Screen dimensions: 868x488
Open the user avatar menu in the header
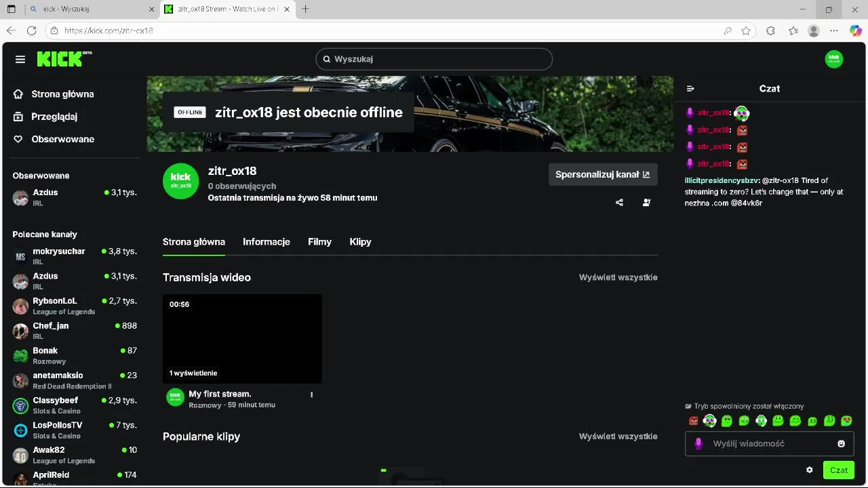click(x=834, y=59)
